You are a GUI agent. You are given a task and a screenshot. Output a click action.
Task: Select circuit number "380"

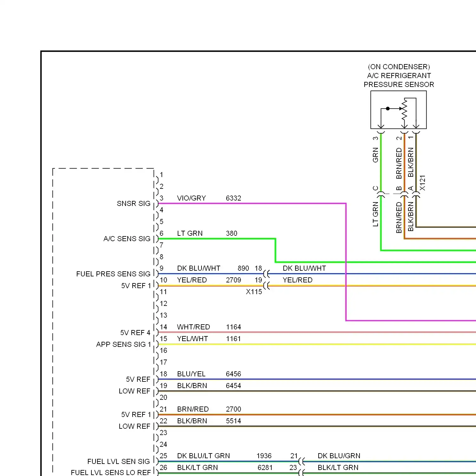pyautogui.click(x=232, y=233)
